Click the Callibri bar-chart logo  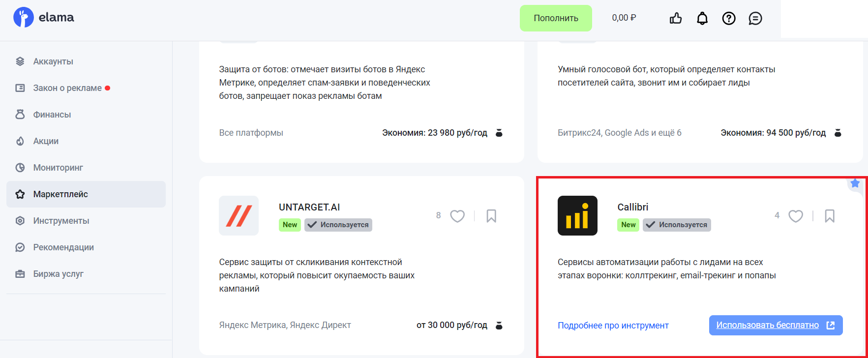pos(577,215)
